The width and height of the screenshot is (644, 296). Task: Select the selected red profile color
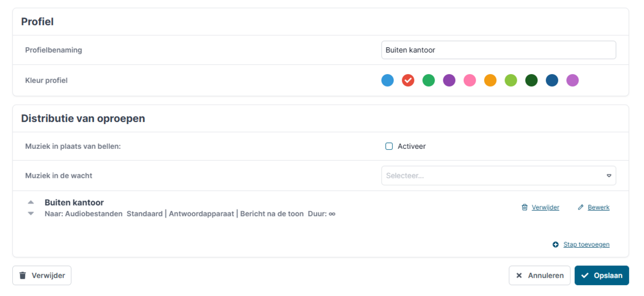click(x=408, y=81)
